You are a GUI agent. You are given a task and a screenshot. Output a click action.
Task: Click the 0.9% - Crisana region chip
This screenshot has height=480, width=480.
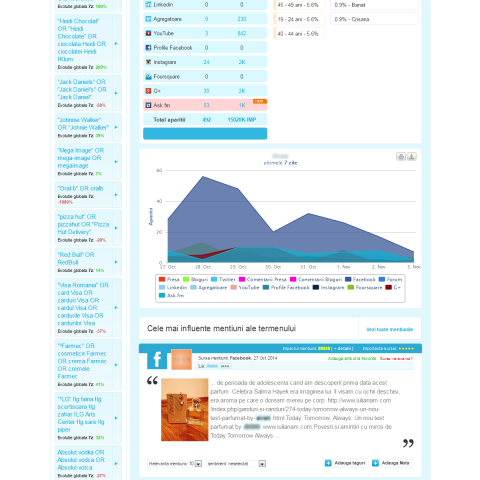374,19
